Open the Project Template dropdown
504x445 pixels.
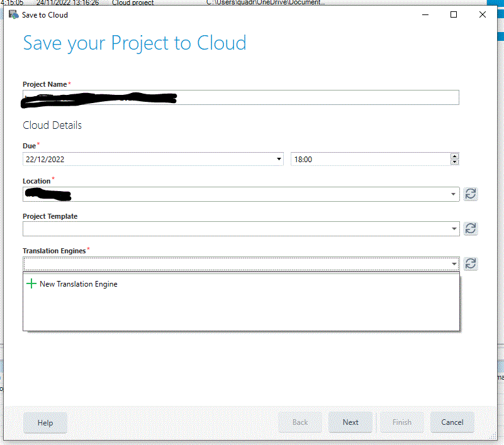point(454,228)
